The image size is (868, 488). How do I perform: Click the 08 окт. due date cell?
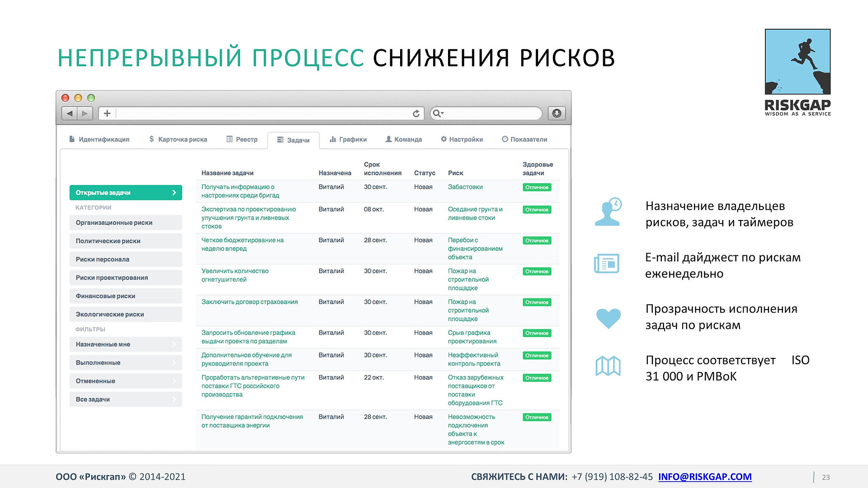pos(374,209)
